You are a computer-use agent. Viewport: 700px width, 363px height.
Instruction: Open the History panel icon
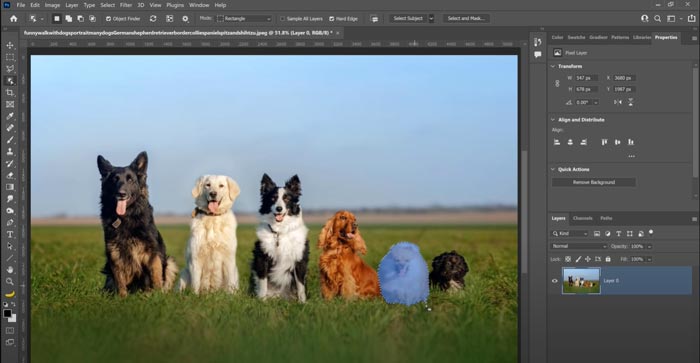pos(538,42)
